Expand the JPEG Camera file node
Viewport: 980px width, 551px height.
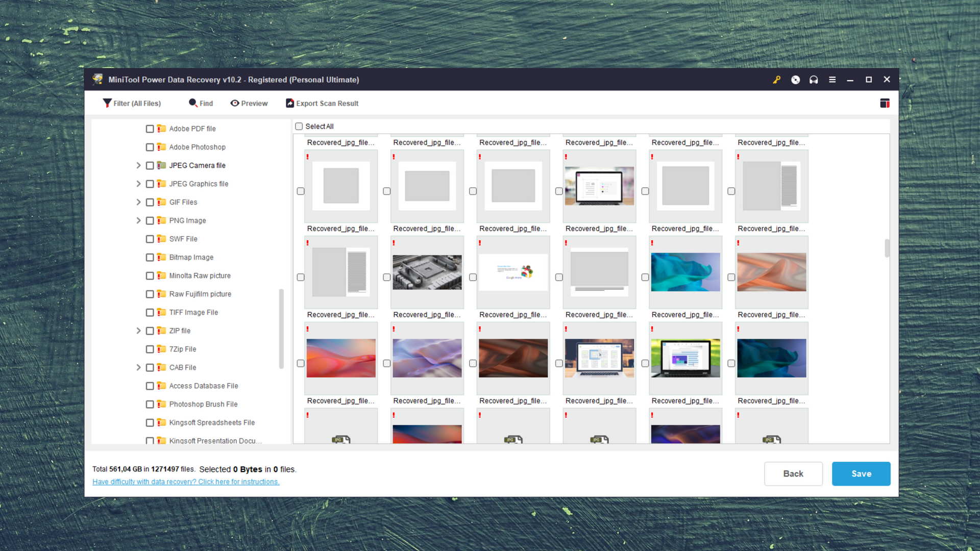point(138,165)
